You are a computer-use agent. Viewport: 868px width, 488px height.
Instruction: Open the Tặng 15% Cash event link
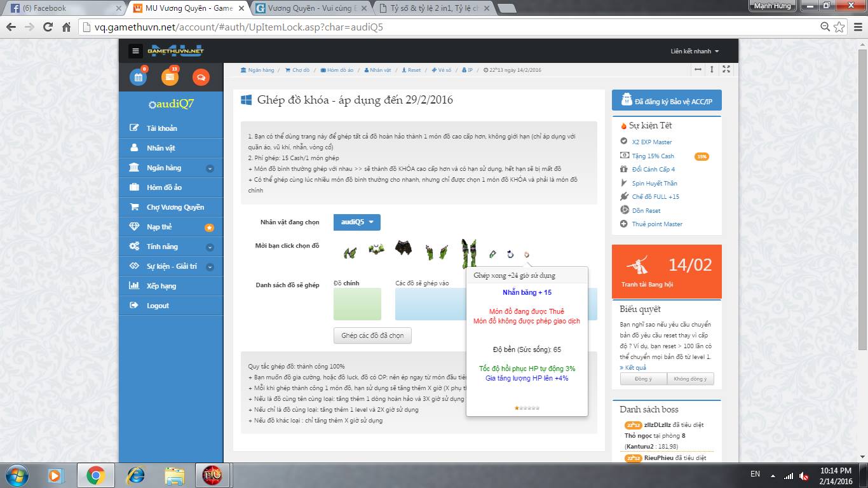pyautogui.click(x=653, y=156)
